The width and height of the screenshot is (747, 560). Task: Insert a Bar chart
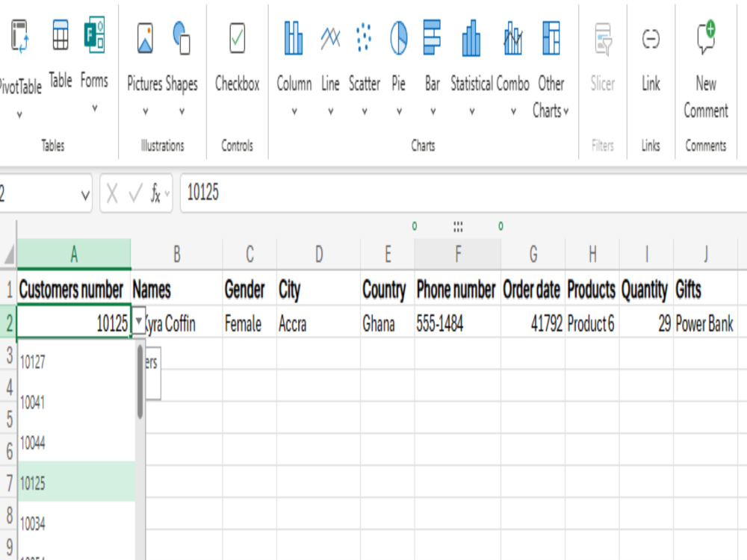coord(432,37)
